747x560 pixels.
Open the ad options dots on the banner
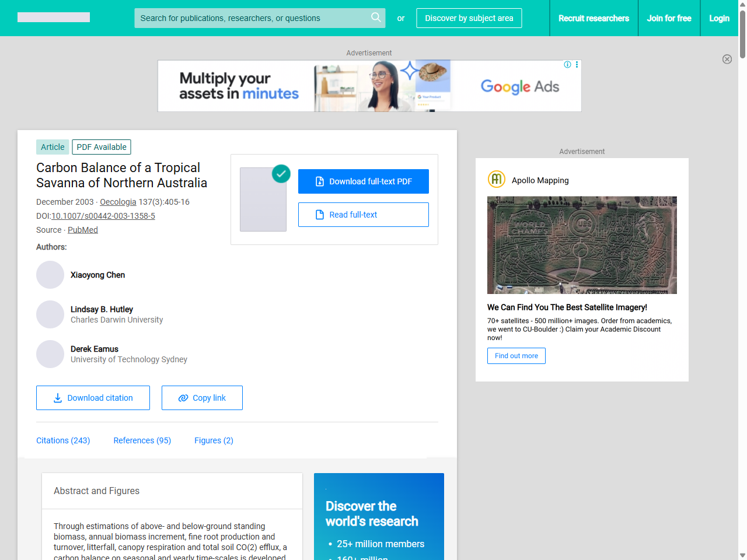pos(577,65)
